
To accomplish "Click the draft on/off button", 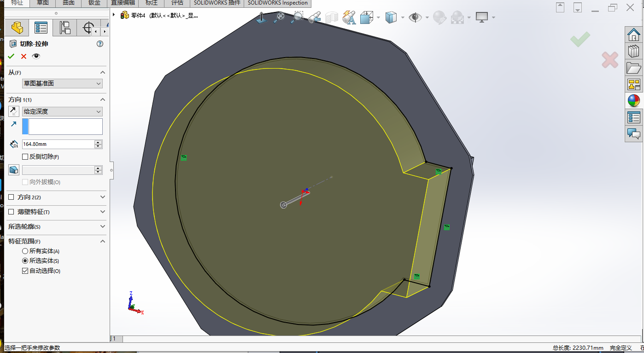I will click(14, 170).
